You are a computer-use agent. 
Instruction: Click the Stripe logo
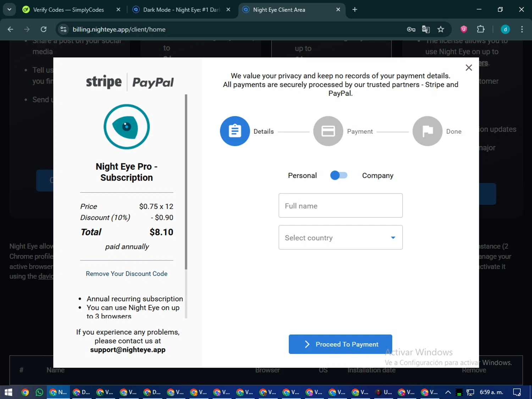coord(104,82)
